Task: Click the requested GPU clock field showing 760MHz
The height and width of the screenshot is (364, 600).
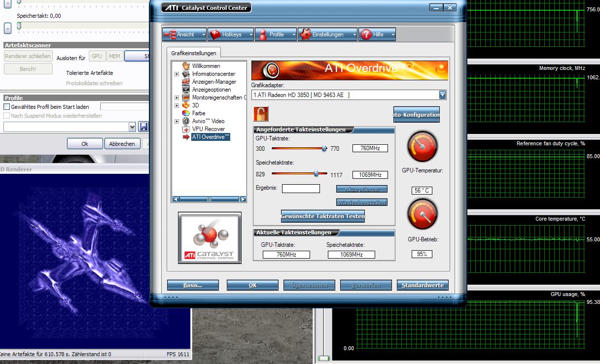Action: point(370,148)
